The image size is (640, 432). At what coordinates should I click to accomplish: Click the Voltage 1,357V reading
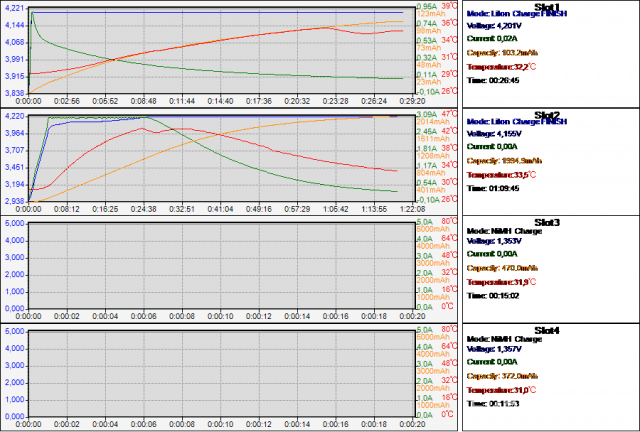(494, 349)
